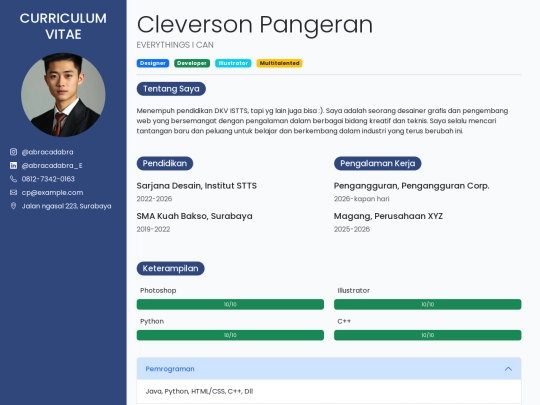Click the Instagram icon in sidebar
Screen dimensions: 540x405
13,152
